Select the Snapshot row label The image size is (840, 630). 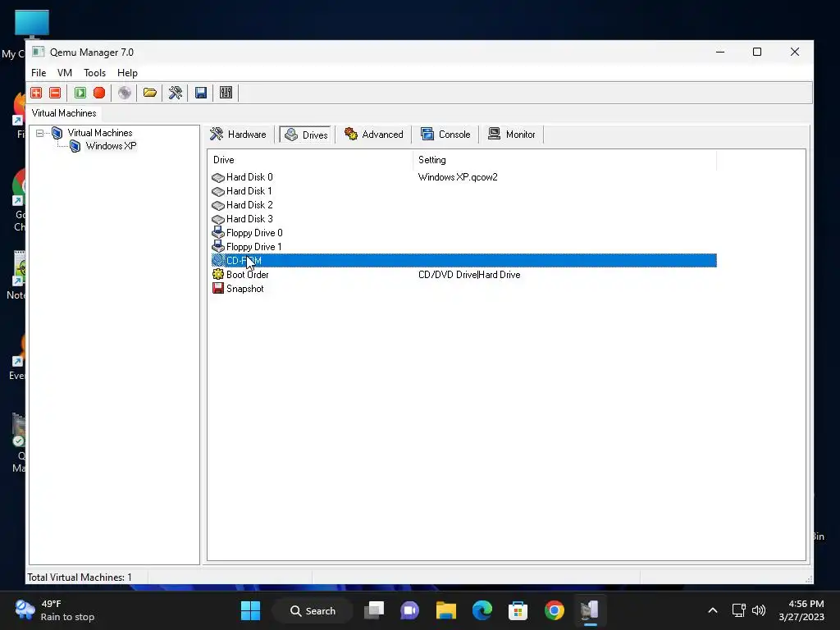tap(244, 288)
